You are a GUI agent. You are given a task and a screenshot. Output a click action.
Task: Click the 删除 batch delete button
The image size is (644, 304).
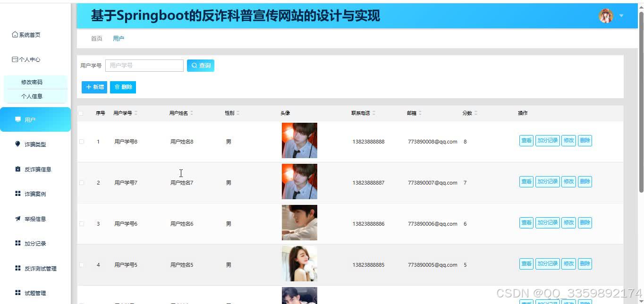(123, 87)
